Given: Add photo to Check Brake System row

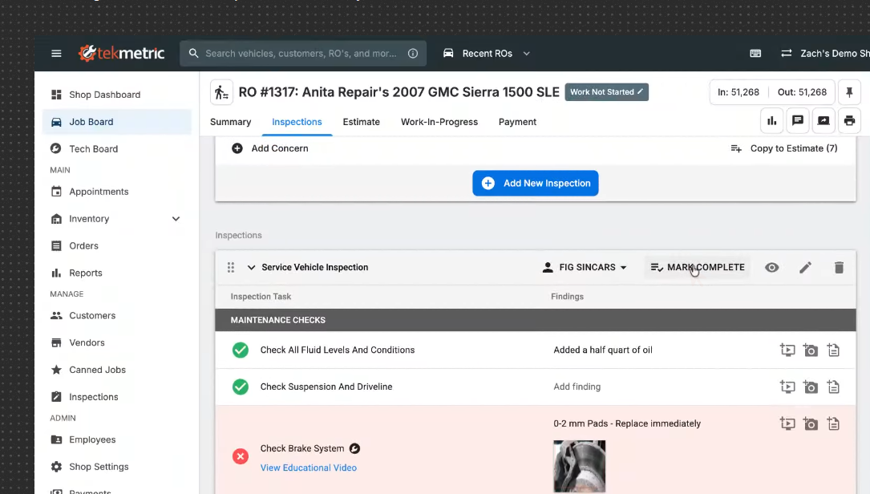Looking at the screenshot, I should (811, 424).
